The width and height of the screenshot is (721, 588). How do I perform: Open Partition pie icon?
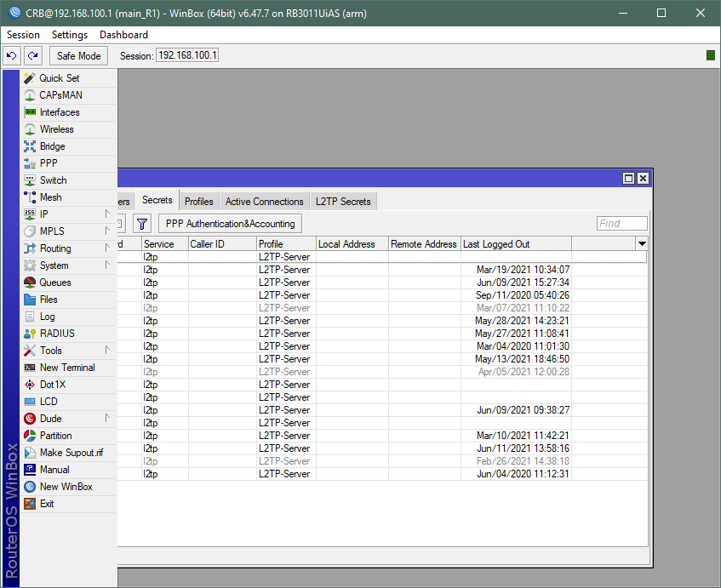tap(30, 436)
